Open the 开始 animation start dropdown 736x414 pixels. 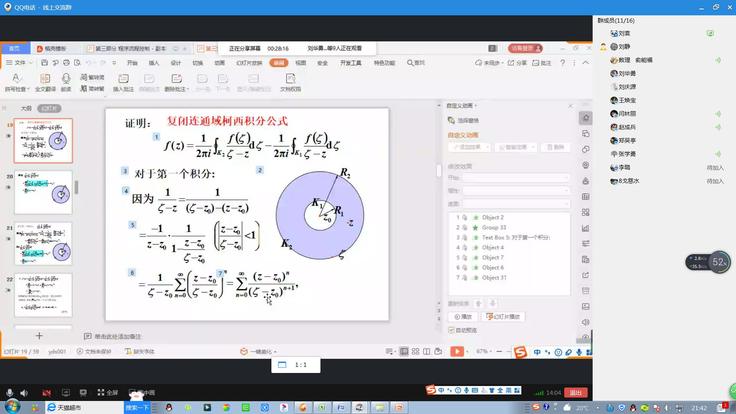pyautogui.click(x=514, y=178)
